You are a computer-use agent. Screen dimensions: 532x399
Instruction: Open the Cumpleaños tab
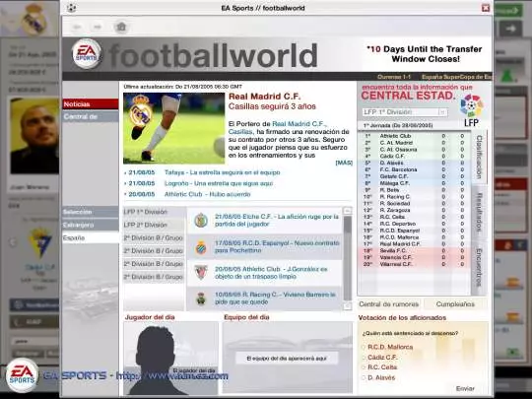(455, 304)
